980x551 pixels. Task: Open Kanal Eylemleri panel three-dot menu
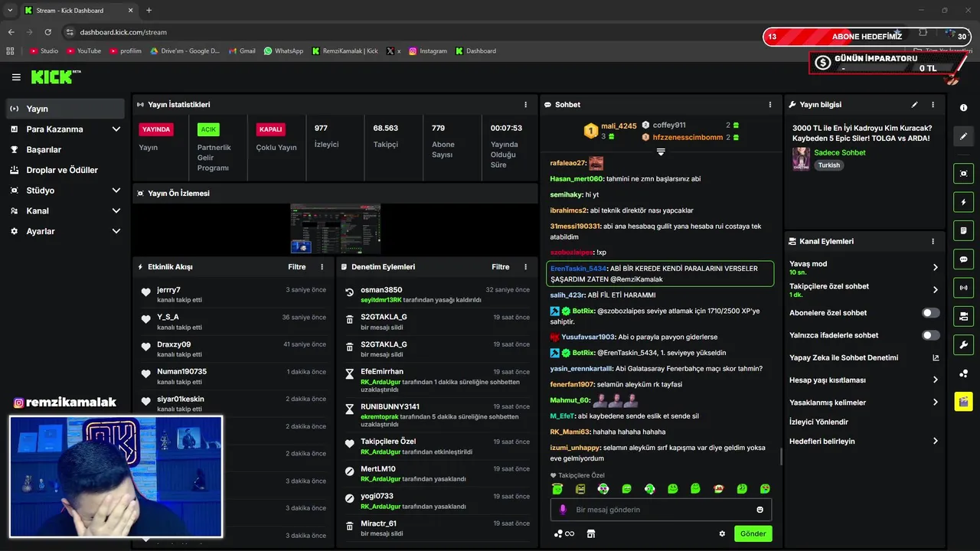[933, 241]
